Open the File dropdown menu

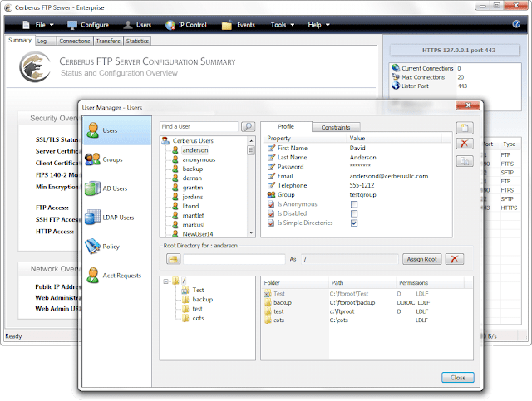coord(38,25)
